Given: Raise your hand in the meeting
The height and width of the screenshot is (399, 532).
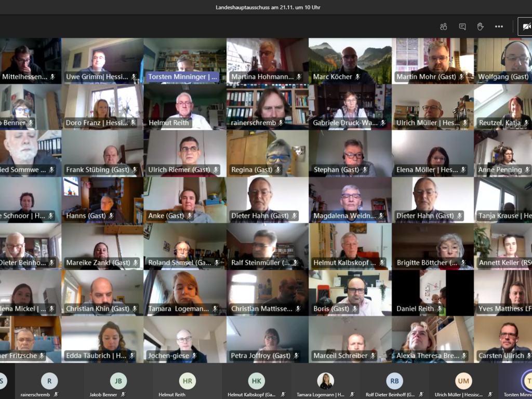Looking at the screenshot, I should (480, 26).
